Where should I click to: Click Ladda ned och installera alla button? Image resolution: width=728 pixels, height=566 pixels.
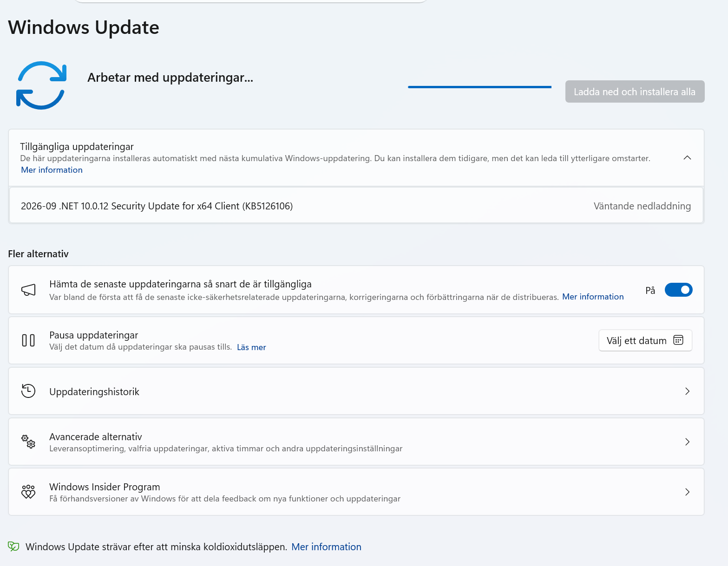coord(635,91)
